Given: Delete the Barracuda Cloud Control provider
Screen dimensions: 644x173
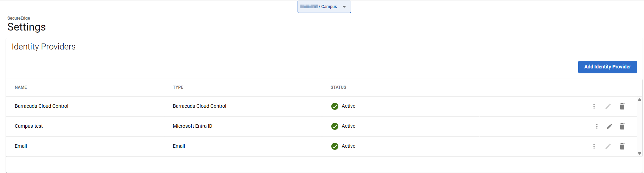Looking at the screenshot, I should click(622, 106).
